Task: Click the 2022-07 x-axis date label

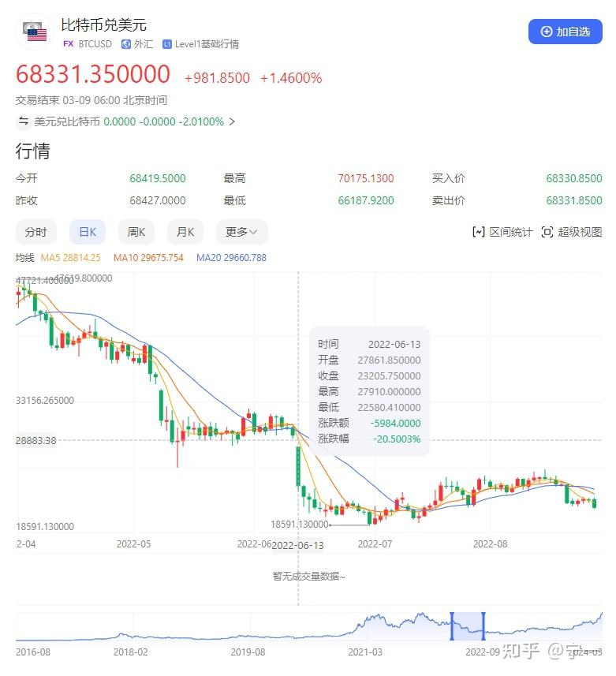Action: 375,544
